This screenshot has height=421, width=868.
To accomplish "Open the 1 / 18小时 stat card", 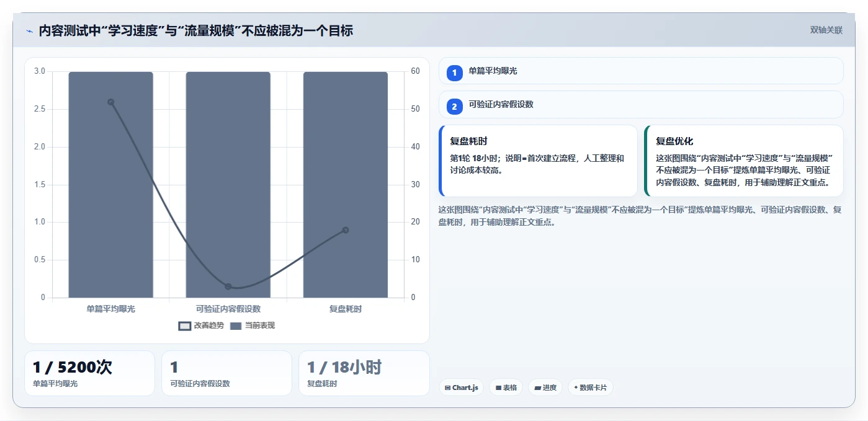I will [x=364, y=373].
